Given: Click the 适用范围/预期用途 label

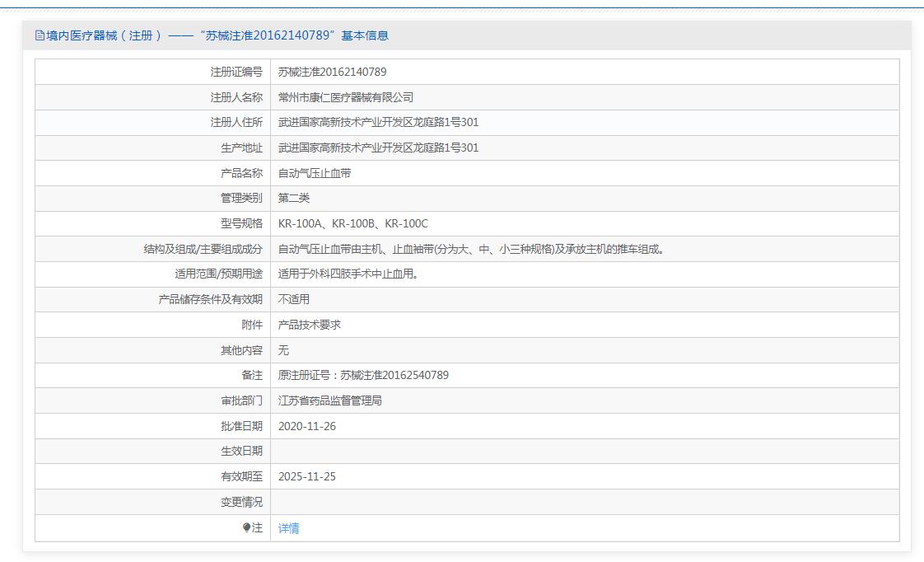Looking at the screenshot, I should click(218, 274).
